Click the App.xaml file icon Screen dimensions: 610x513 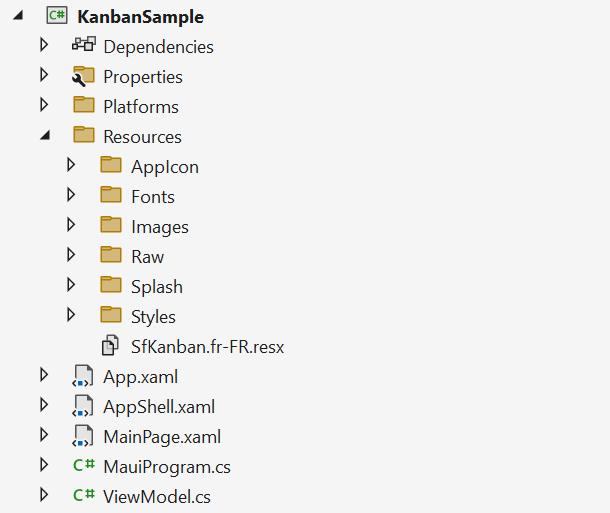(83, 376)
